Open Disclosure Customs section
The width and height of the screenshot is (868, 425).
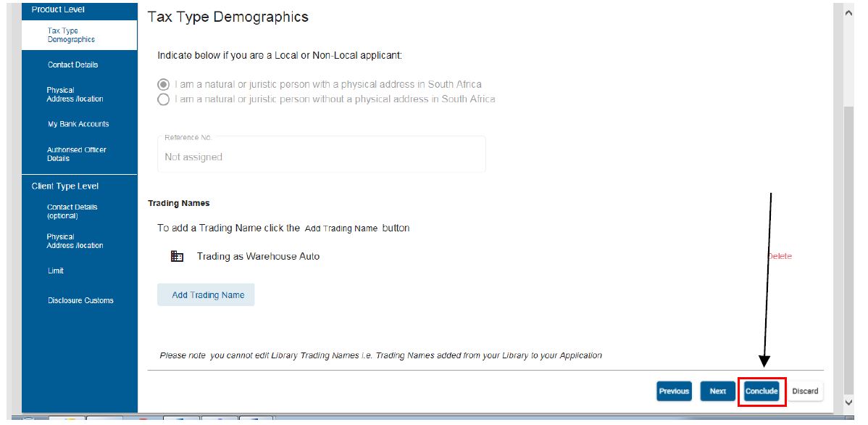click(80, 300)
